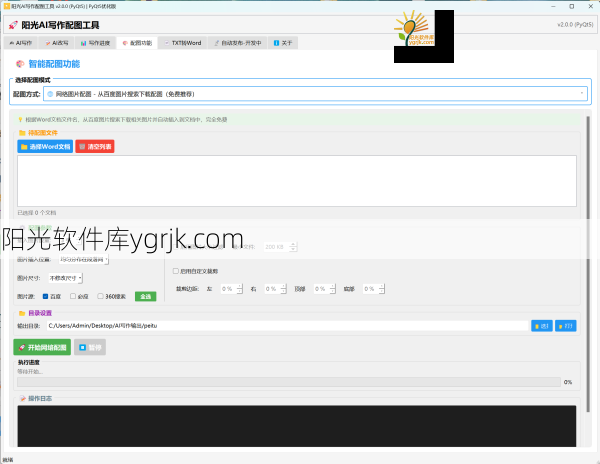Click the 打开 button beside the output directory

click(566, 326)
